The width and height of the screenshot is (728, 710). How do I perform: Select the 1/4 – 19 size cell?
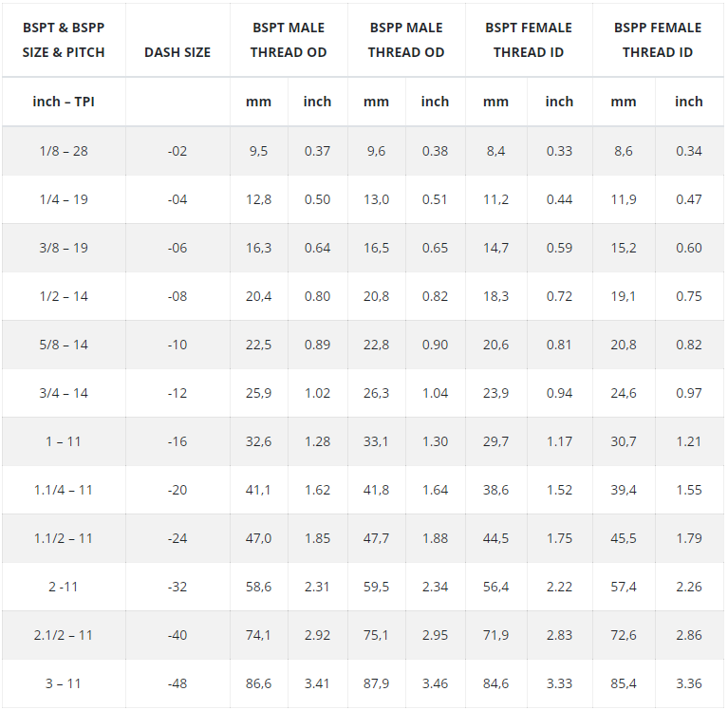pos(64,199)
